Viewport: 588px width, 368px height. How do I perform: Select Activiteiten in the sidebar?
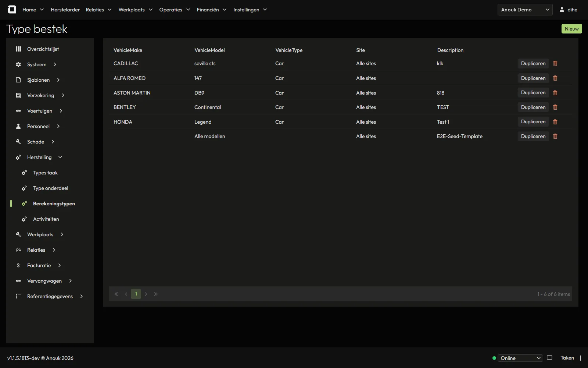click(x=46, y=219)
